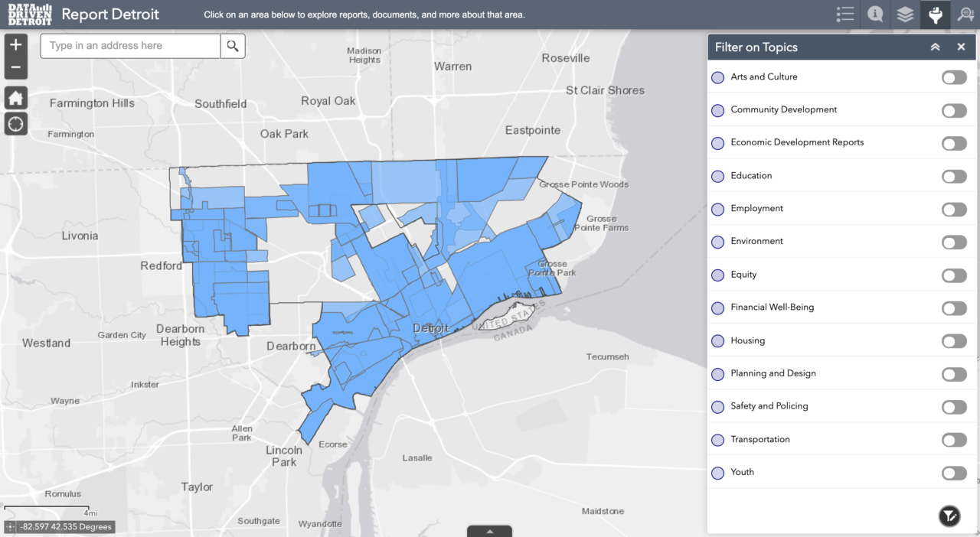Open the query/search magnifier icon at top right
This screenshot has width=980, height=537.
(964, 14)
